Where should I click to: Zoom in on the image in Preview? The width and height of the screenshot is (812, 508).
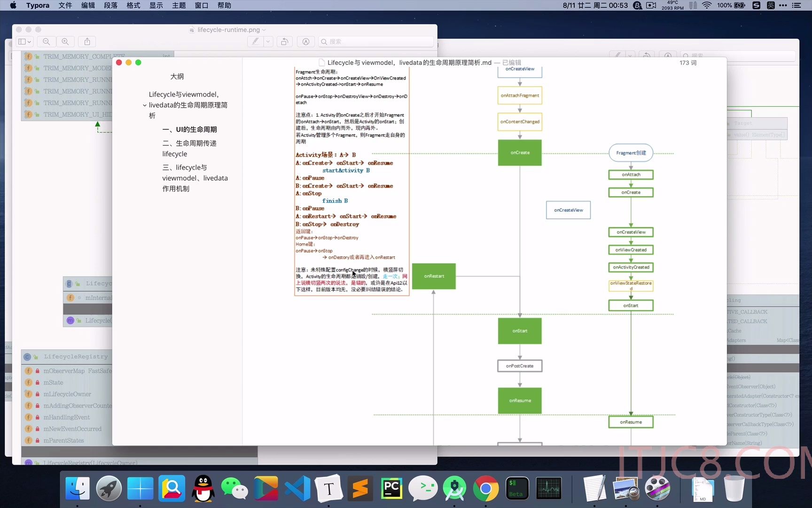click(x=65, y=41)
